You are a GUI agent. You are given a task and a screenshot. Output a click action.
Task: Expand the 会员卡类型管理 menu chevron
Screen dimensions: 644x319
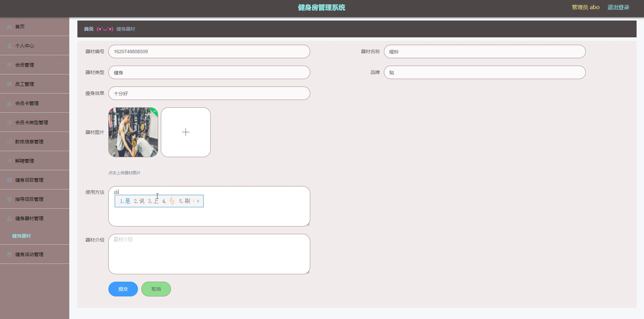tap(61, 122)
